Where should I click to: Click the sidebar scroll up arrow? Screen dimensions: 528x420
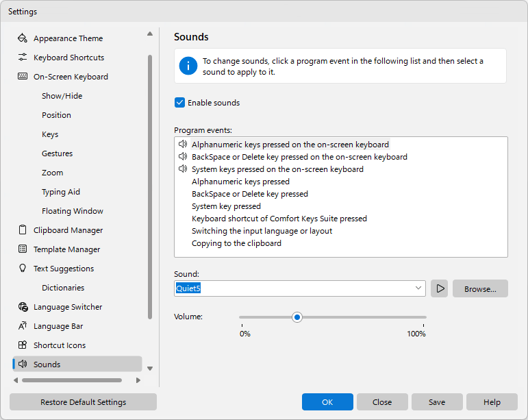pyautogui.click(x=150, y=34)
